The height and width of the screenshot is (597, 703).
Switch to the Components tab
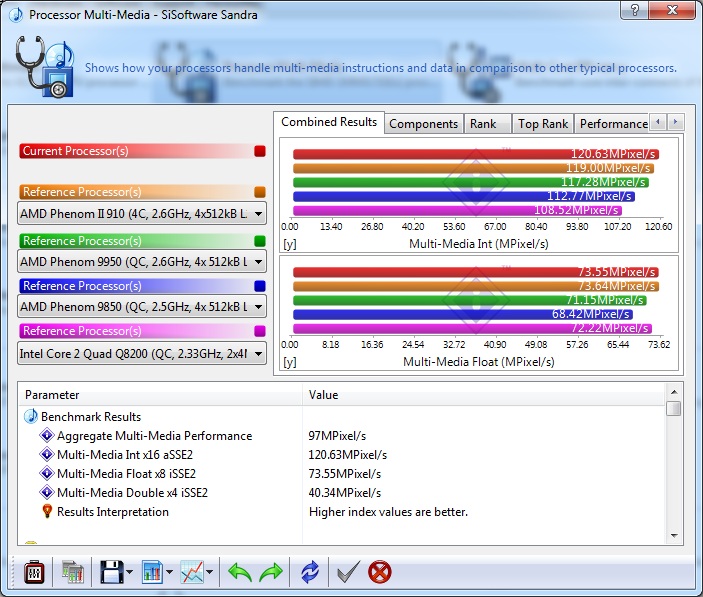(423, 124)
